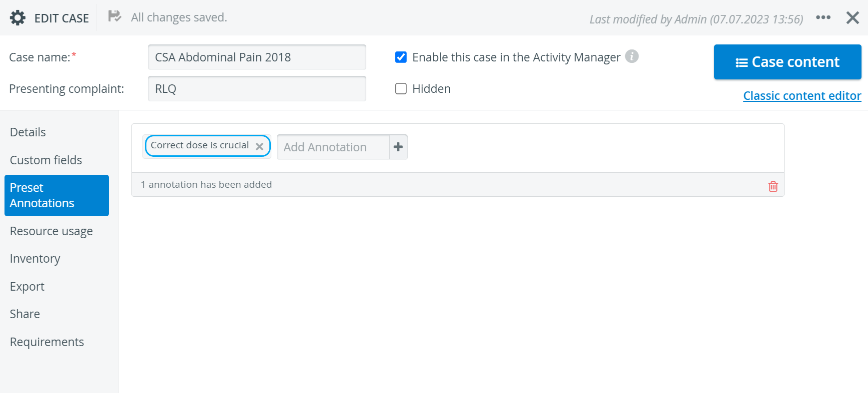Open the Classic content editor link

[802, 96]
